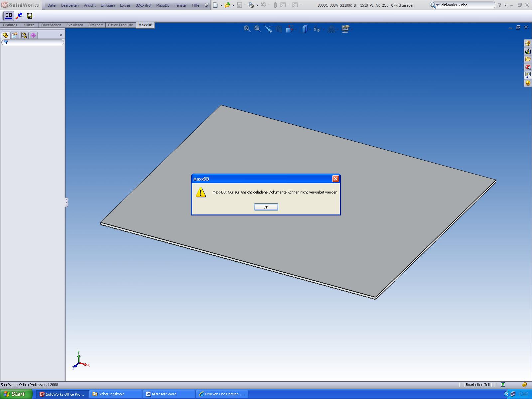Open the Fenster menu
The height and width of the screenshot is (399, 532).
click(x=181, y=5)
